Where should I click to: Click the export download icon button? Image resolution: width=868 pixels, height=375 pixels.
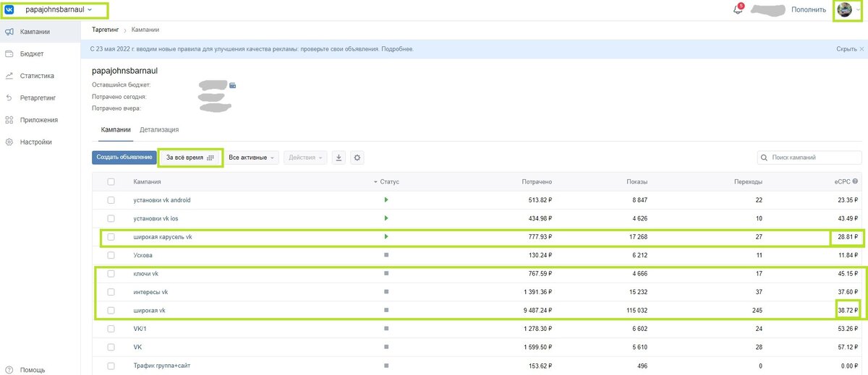[x=339, y=158]
